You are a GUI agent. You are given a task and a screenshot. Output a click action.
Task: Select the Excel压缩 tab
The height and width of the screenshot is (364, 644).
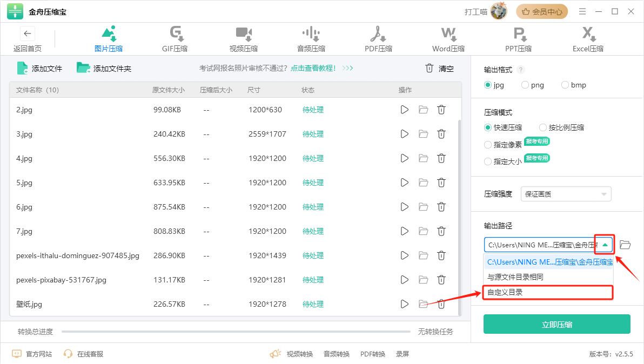[x=588, y=39]
